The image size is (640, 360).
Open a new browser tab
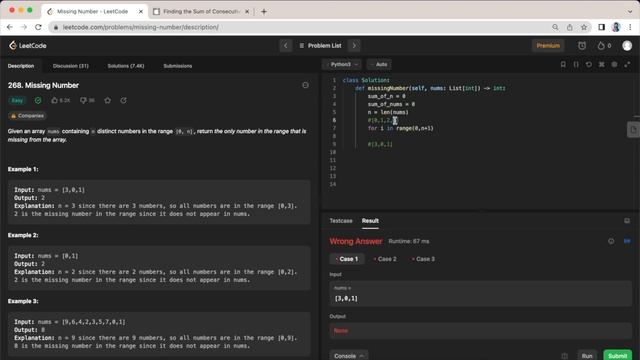pos(264,11)
